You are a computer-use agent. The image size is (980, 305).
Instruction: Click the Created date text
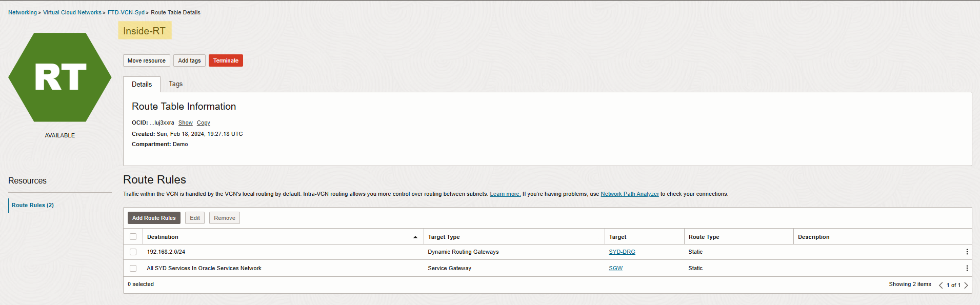click(187, 134)
